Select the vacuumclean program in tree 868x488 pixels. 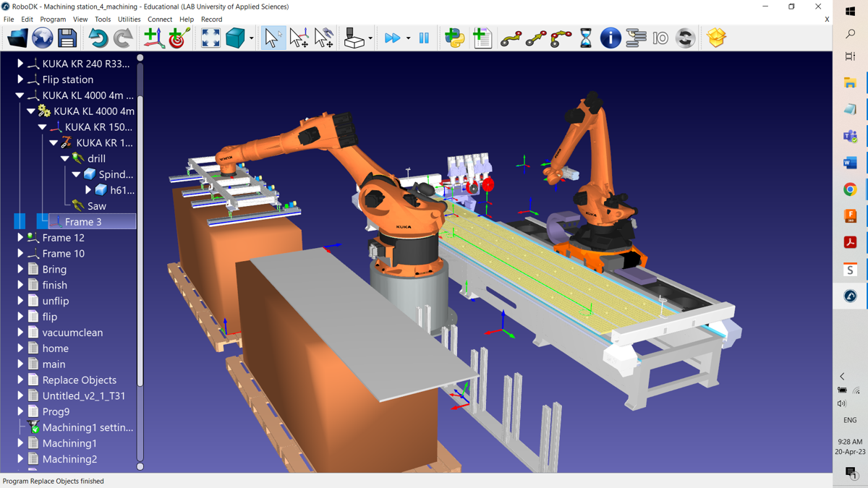point(72,333)
